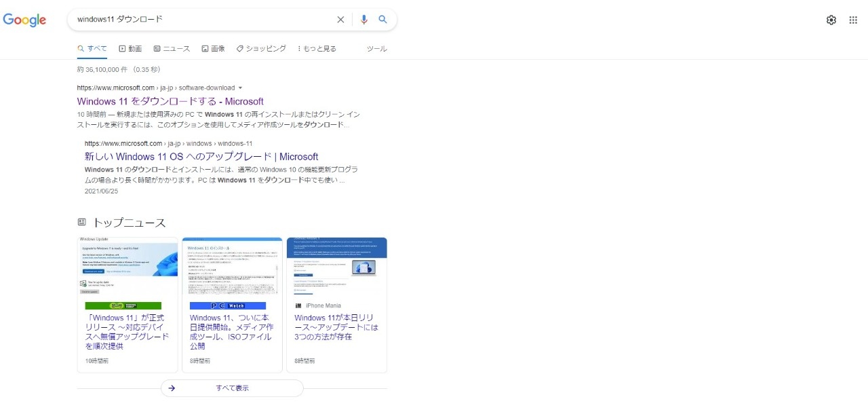Click the 10時間前 timestamp on first news card

click(x=97, y=361)
